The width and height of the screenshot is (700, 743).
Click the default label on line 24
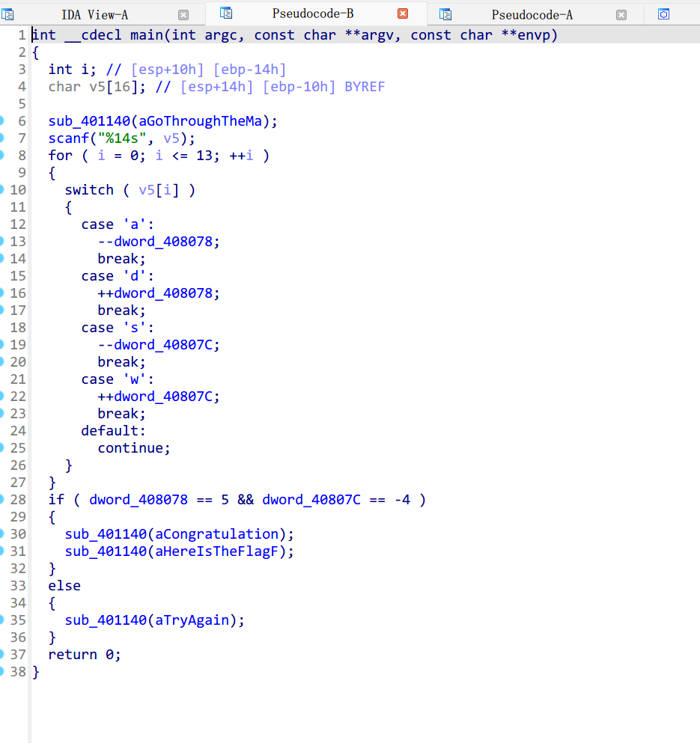113,431
